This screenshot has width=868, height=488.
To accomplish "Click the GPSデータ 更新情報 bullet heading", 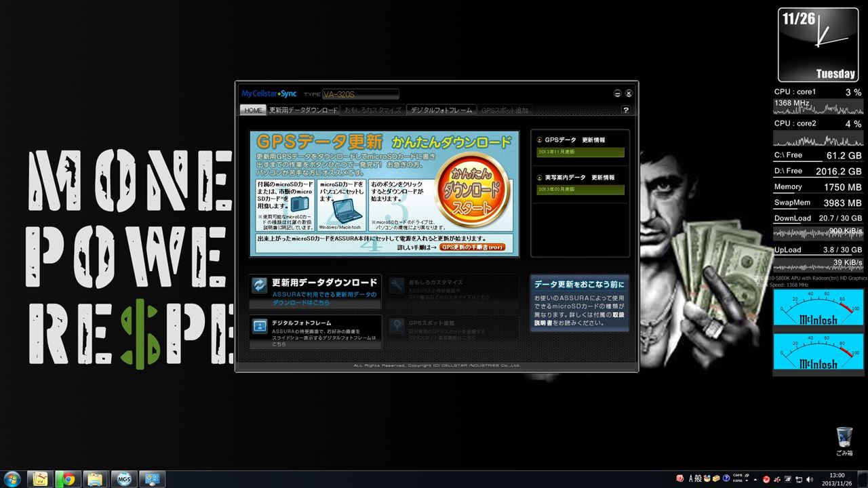I will tap(570, 140).
